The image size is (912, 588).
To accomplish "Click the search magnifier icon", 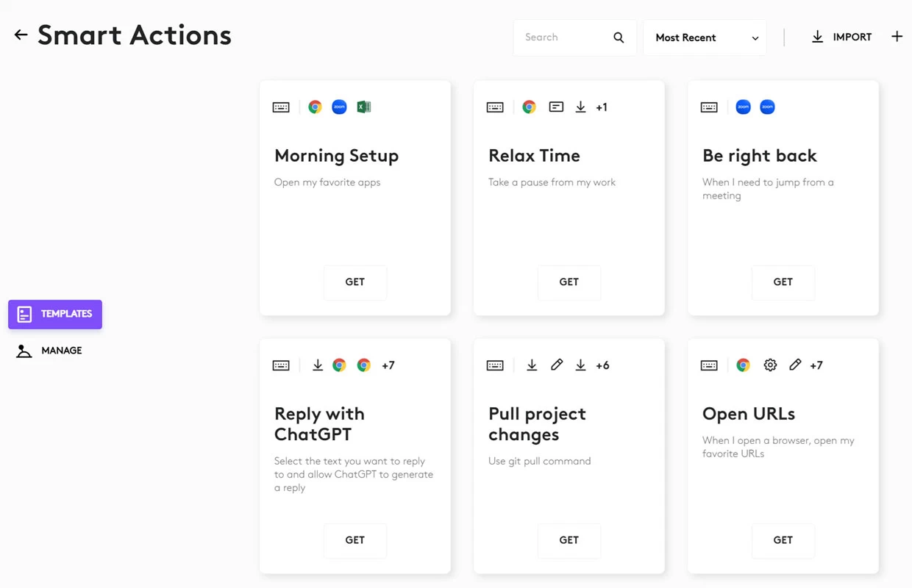I will click(619, 37).
